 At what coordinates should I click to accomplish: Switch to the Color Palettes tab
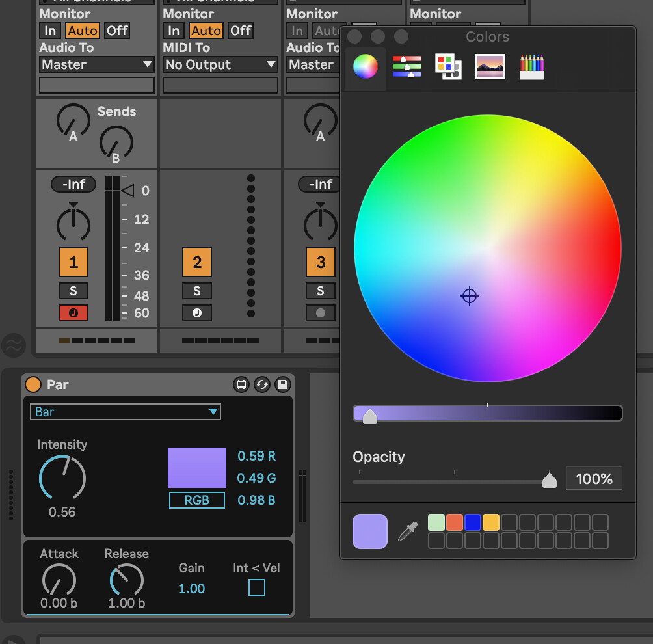448,66
